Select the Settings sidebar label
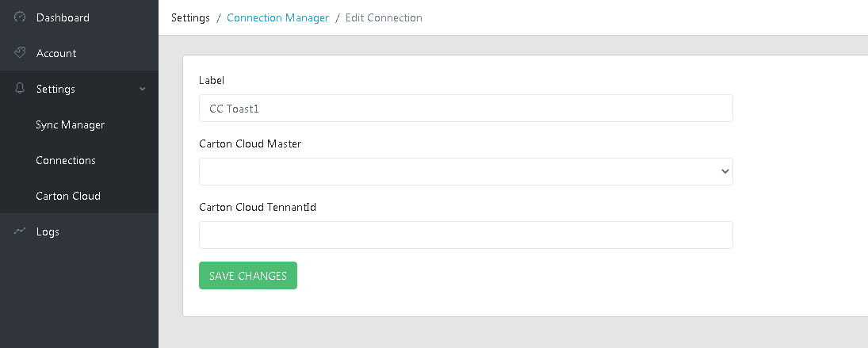The image size is (868, 348). tap(55, 89)
